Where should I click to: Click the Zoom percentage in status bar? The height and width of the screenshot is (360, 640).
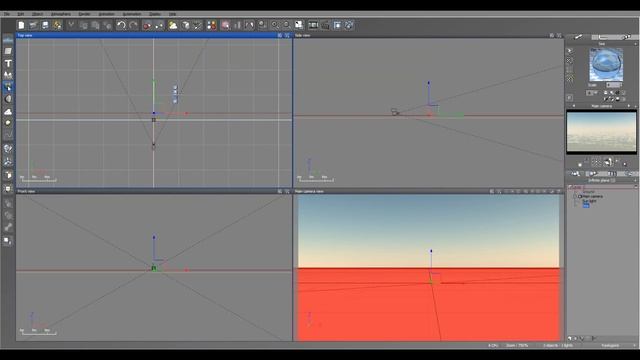point(517,345)
